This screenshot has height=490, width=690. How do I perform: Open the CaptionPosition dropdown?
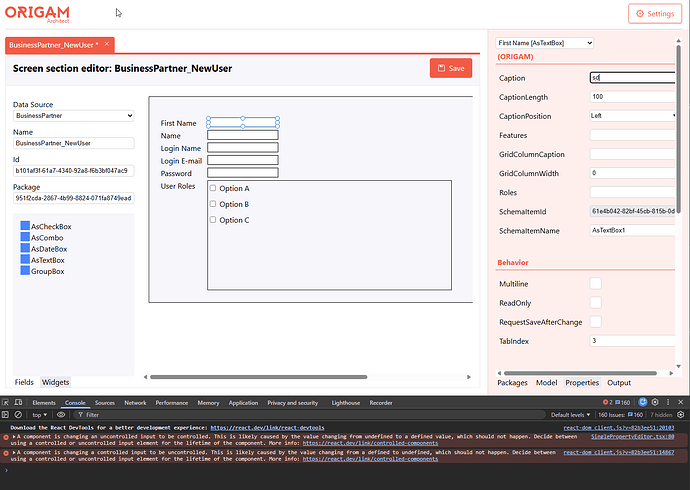632,116
